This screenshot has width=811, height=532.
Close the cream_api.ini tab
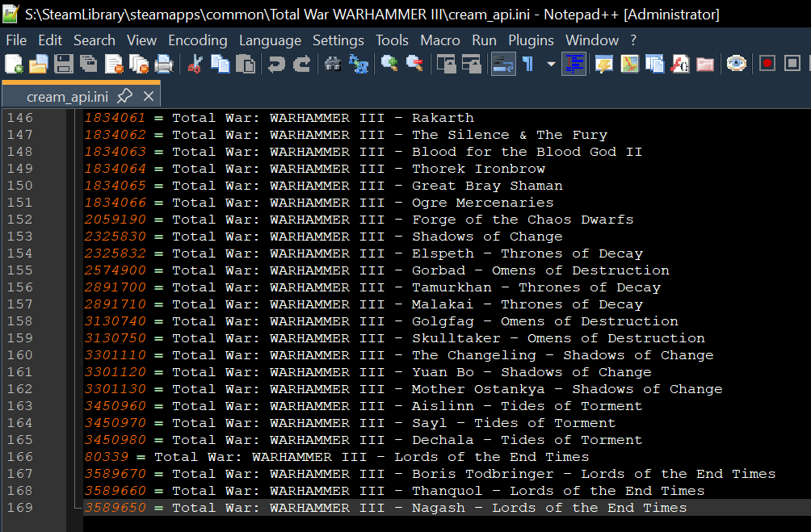click(149, 96)
